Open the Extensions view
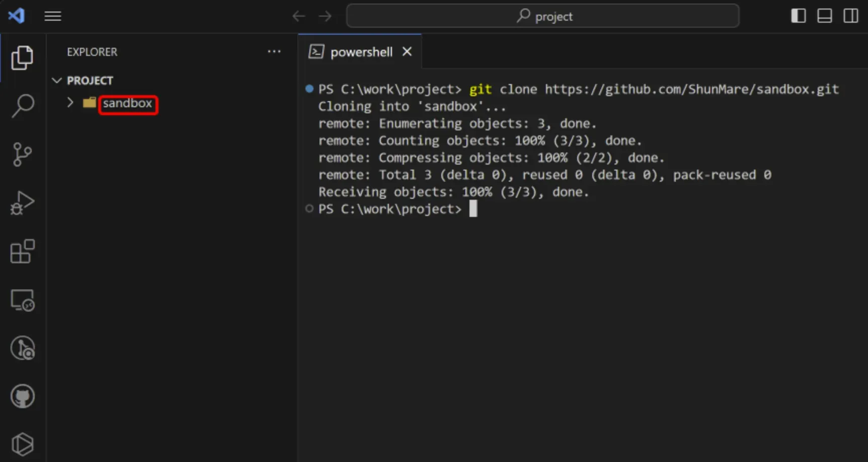 (x=22, y=251)
